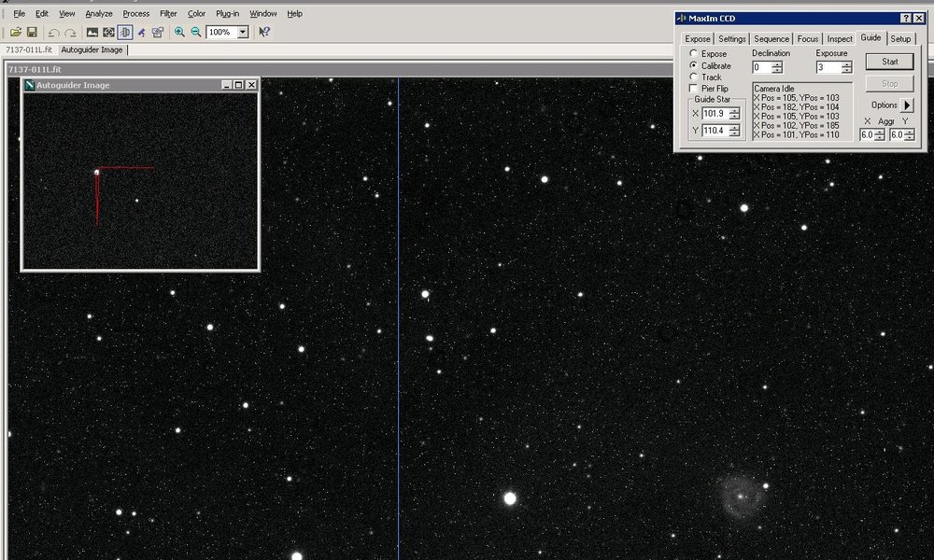
Task: Open the Edit menu
Action: tap(42, 14)
